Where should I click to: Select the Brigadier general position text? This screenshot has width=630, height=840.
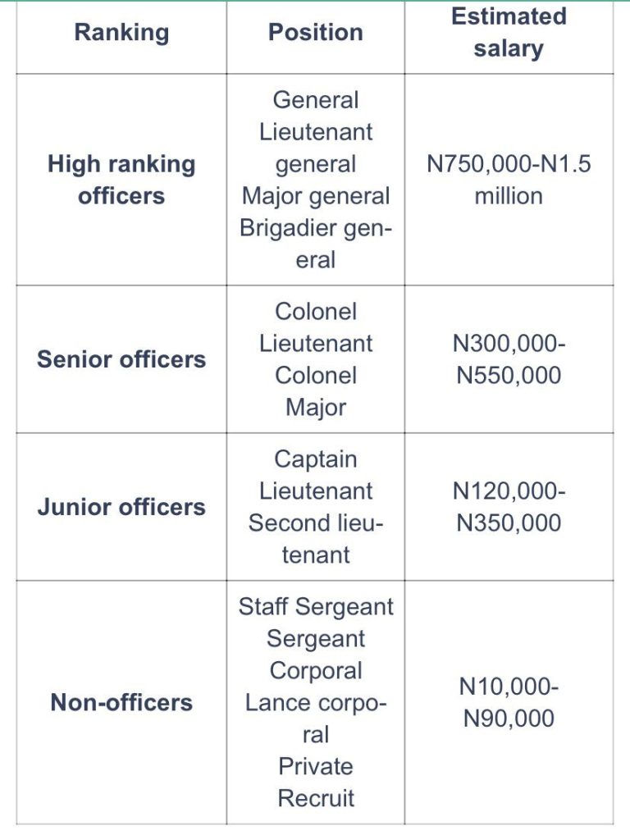316,244
